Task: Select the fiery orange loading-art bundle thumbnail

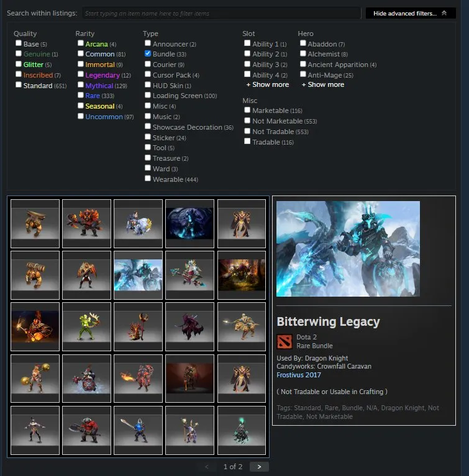Action: click(x=35, y=327)
